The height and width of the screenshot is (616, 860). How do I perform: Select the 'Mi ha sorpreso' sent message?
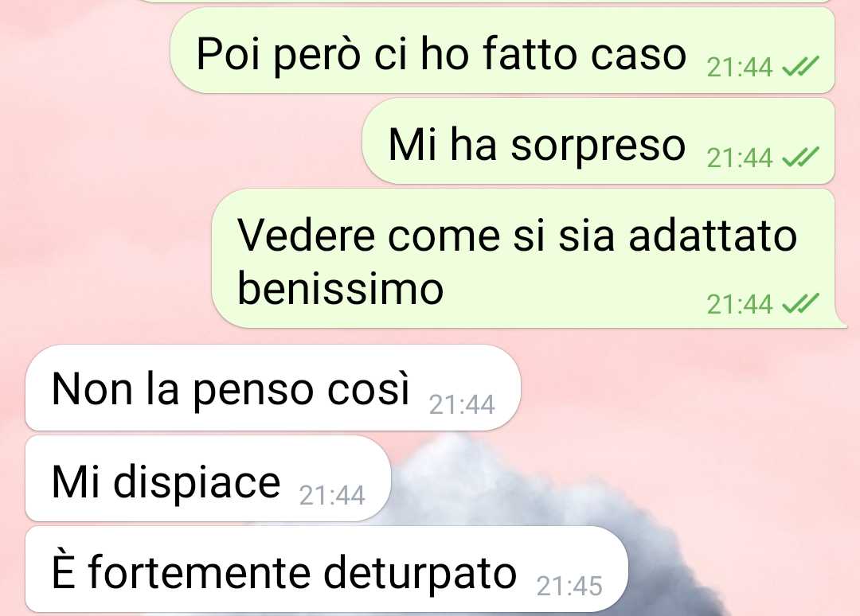pyautogui.click(x=598, y=141)
